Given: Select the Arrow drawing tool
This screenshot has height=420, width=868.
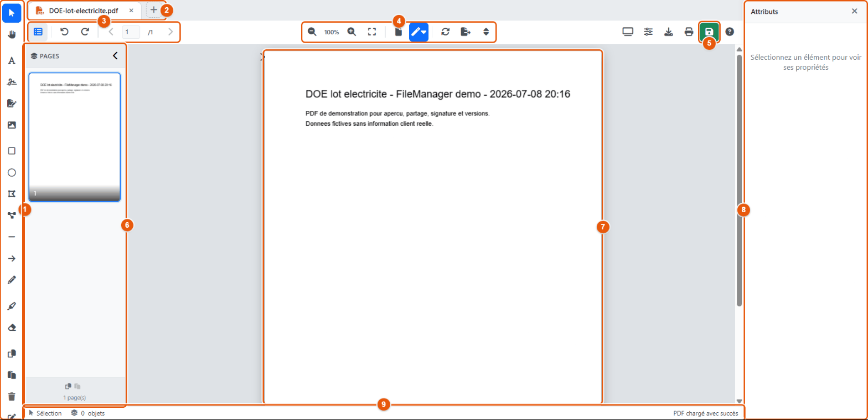Looking at the screenshot, I should [x=12, y=258].
